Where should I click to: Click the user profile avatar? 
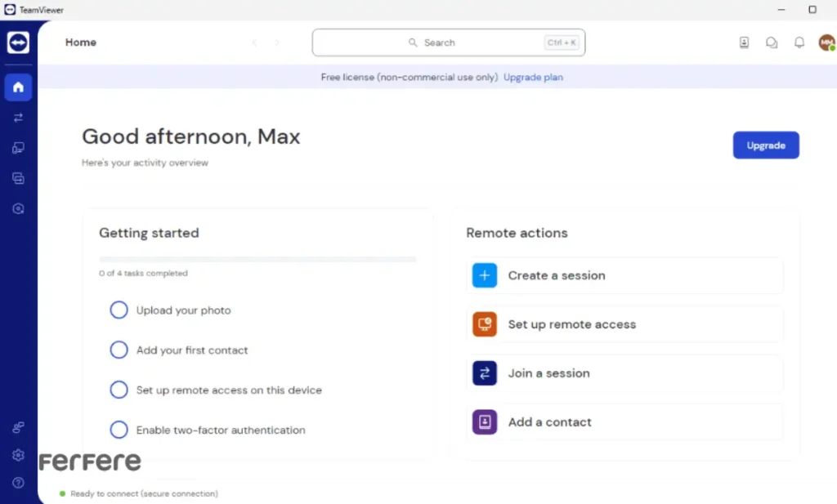(826, 42)
